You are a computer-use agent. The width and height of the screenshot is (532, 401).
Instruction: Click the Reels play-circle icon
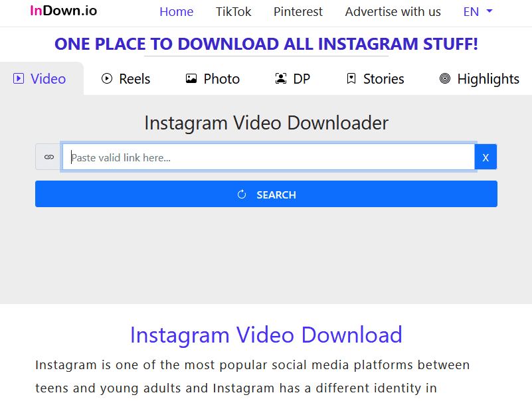point(107,79)
